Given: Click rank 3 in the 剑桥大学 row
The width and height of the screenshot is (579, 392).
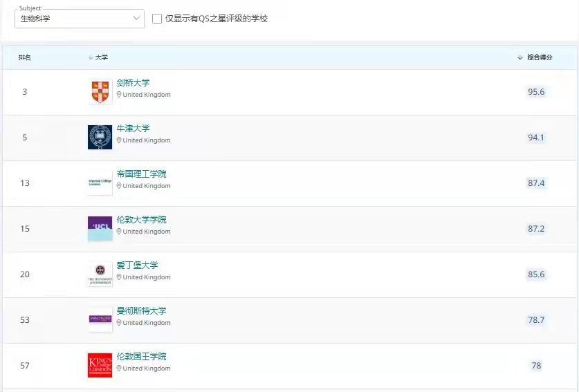Looking at the screenshot, I should pos(25,91).
